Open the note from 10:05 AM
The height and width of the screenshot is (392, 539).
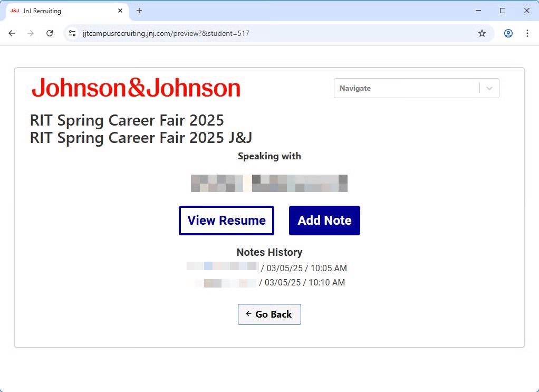(x=267, y=268)
